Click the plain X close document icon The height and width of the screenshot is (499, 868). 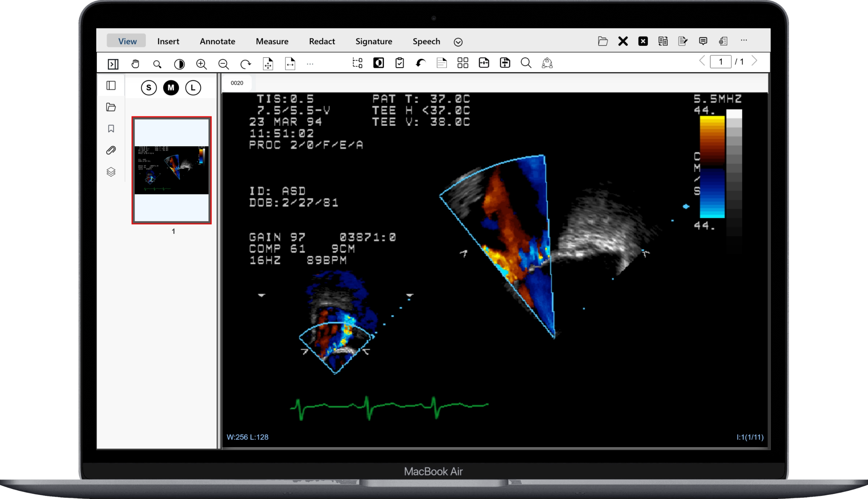[x=623, y=41]
